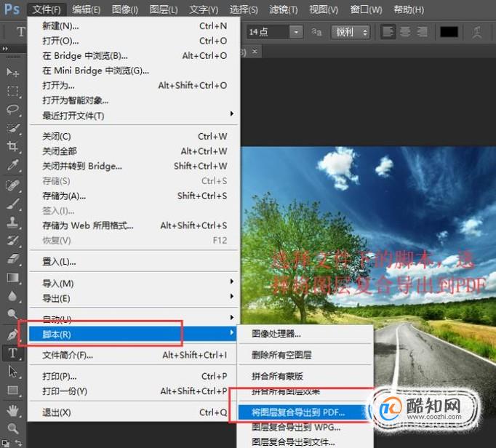Open the 编辑(E) menu
This screenshot has width=496, height=448.
pyautogui.click(x=86, y=9)
